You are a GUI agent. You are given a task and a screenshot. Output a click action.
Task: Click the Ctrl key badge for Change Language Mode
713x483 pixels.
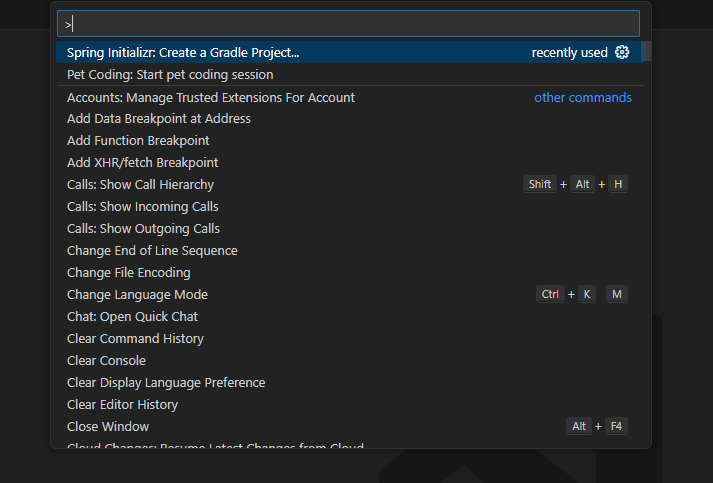click(x=550, y=294)
